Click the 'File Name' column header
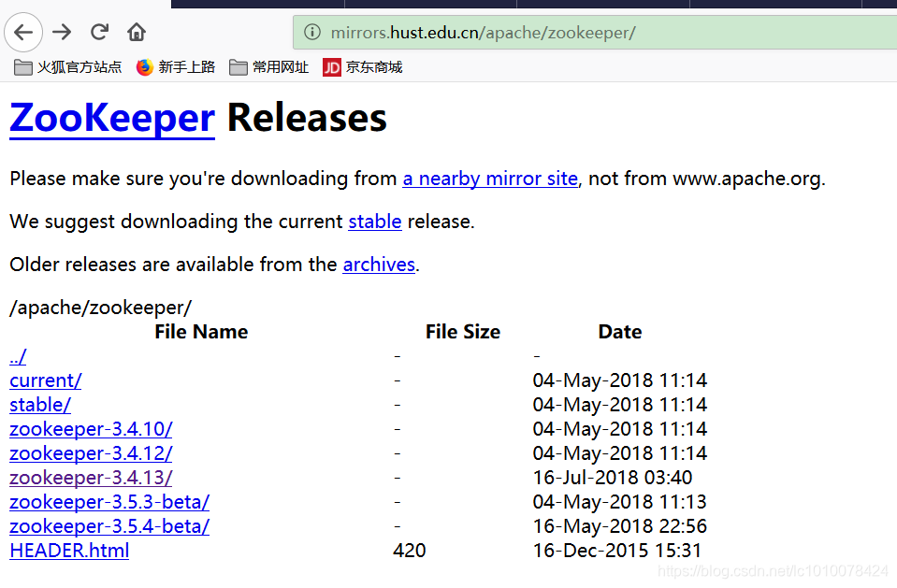 click(201, 332)
